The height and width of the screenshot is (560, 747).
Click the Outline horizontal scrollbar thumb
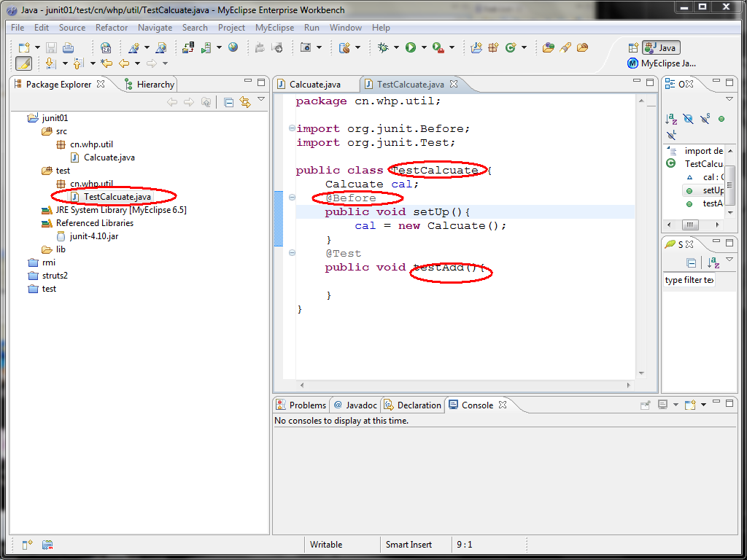pyautogui.click(x=690, y=225)
